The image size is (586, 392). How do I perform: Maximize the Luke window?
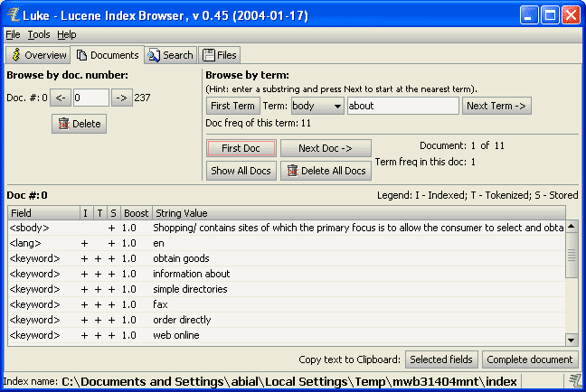(x=550, y=15)
